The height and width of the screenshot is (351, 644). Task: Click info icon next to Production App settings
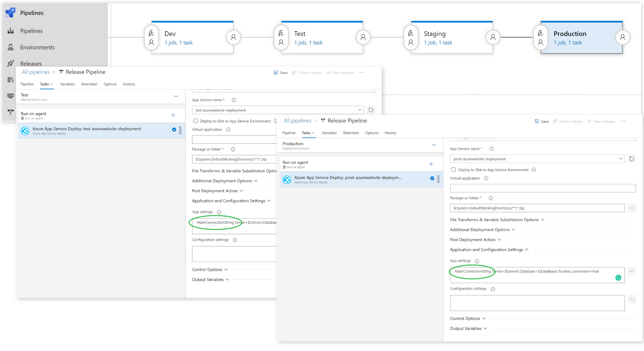click(477, 261)
